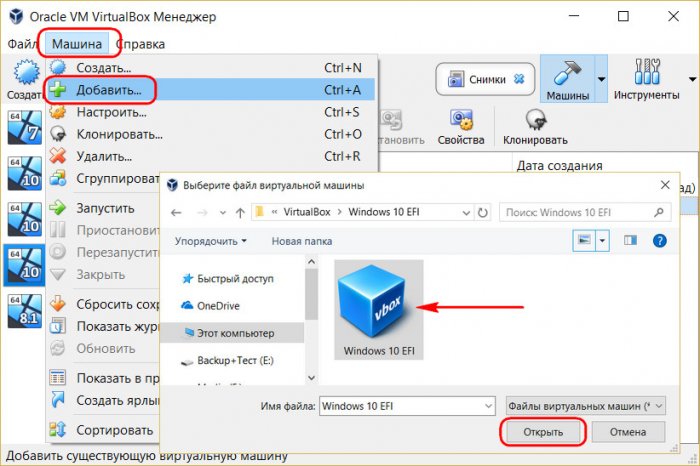Expand the view options dropdown arrow

tap(602, 241)
